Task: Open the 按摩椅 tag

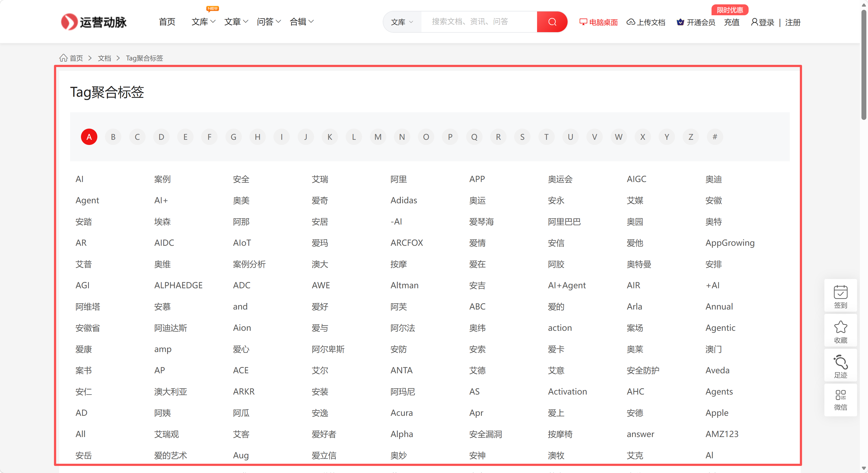Action: coord(560,434)
